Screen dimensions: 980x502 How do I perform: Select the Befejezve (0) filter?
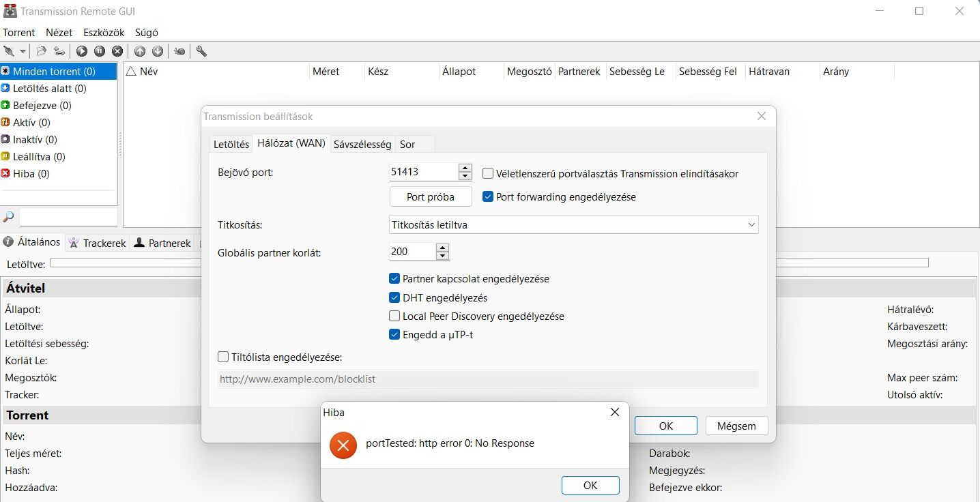59,105
